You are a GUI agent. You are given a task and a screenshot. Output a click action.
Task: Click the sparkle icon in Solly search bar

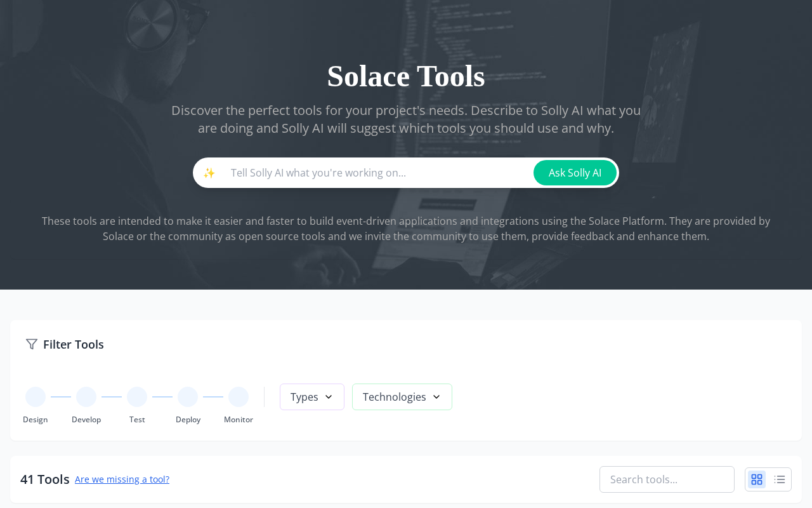click(209, 173)
